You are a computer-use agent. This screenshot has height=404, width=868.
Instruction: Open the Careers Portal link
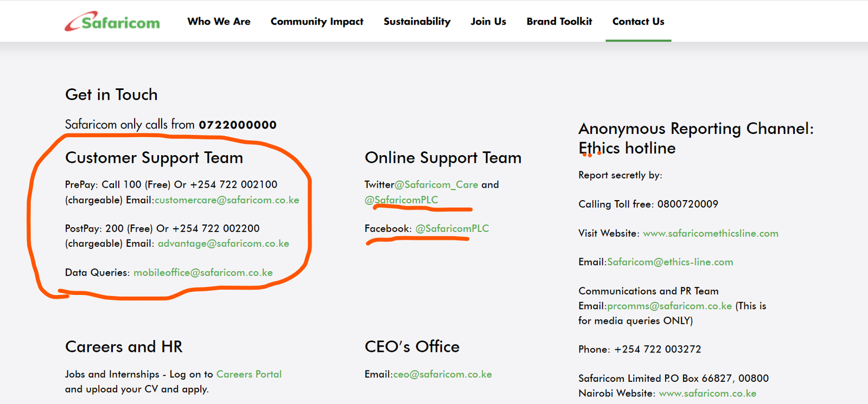(249, 374)
